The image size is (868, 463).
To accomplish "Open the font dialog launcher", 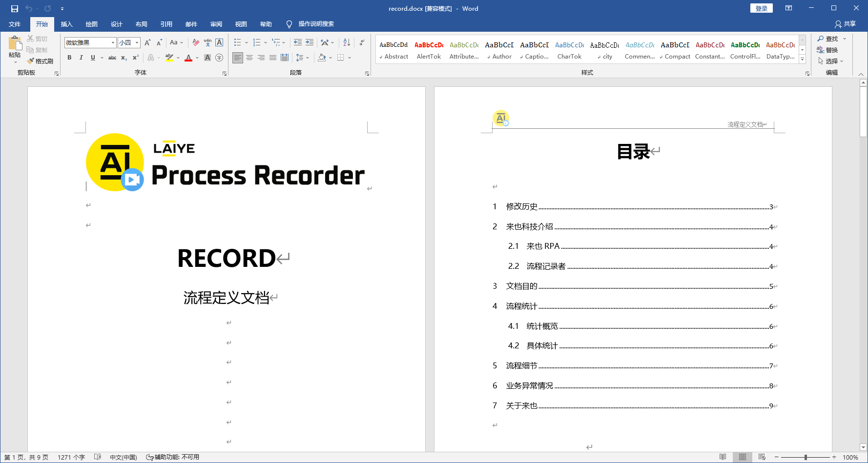I will [225, 74].
